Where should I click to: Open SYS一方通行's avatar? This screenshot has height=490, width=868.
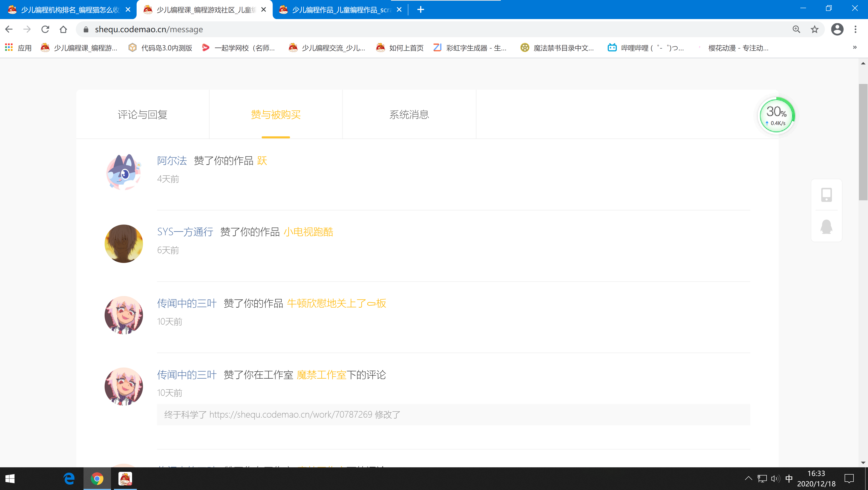(x=124, y=243)
